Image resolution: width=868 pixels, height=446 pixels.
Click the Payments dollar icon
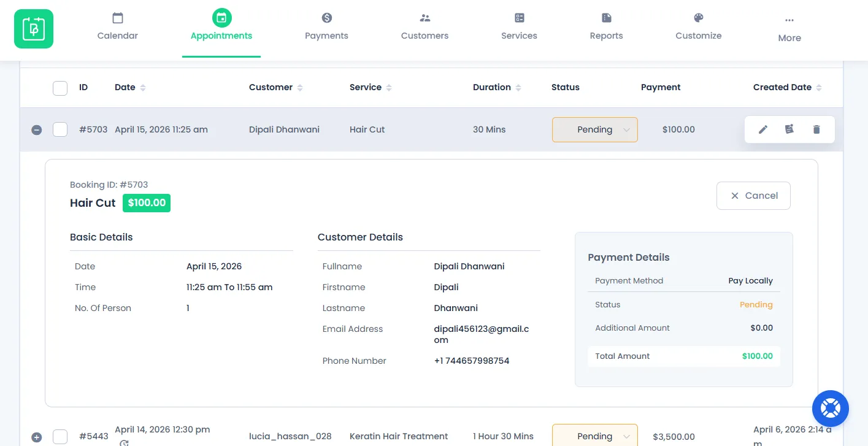click(326, 18)
